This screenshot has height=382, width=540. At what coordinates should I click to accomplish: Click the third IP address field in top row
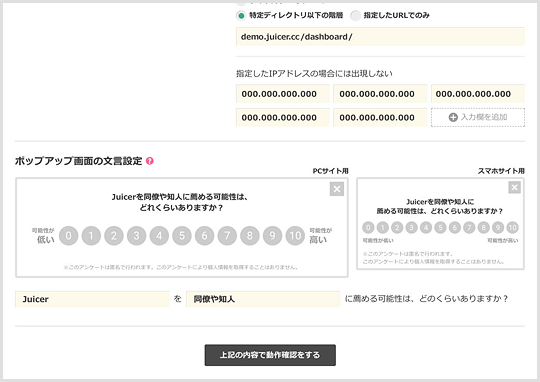478,94
